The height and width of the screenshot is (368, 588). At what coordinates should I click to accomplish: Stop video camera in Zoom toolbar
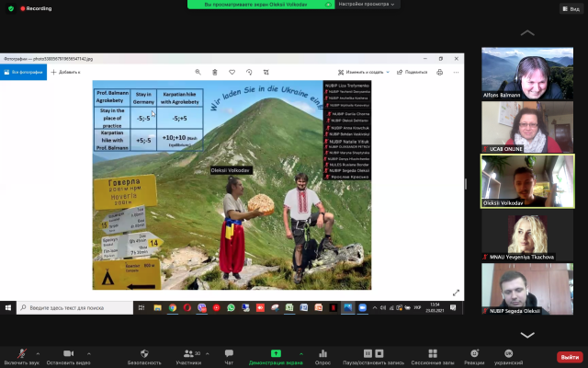pyautogui.click(x=67, y=354)
